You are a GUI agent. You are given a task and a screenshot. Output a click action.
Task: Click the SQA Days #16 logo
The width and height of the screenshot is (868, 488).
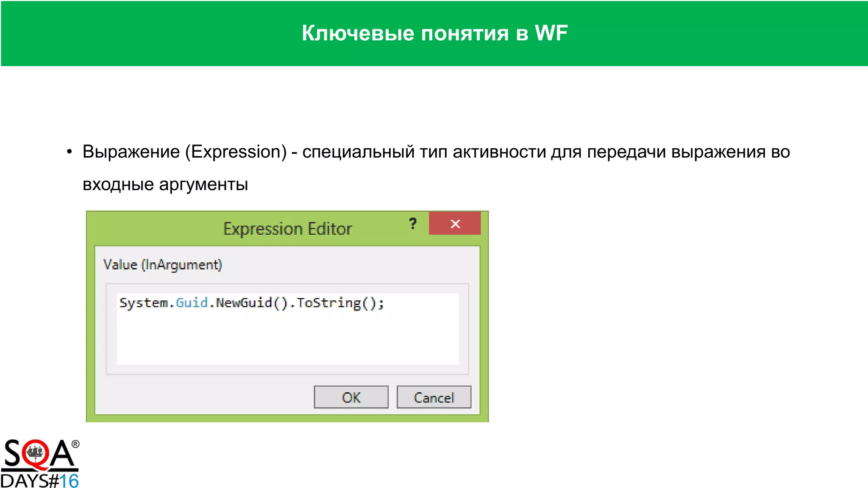coord(40,463)
